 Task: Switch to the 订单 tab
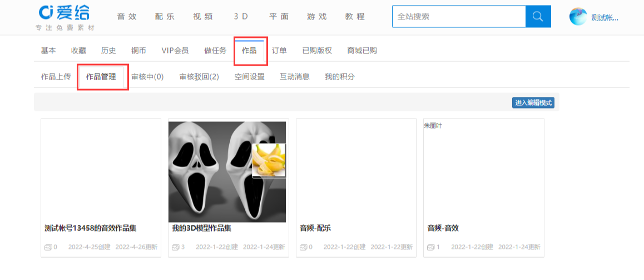coord(279,51)
